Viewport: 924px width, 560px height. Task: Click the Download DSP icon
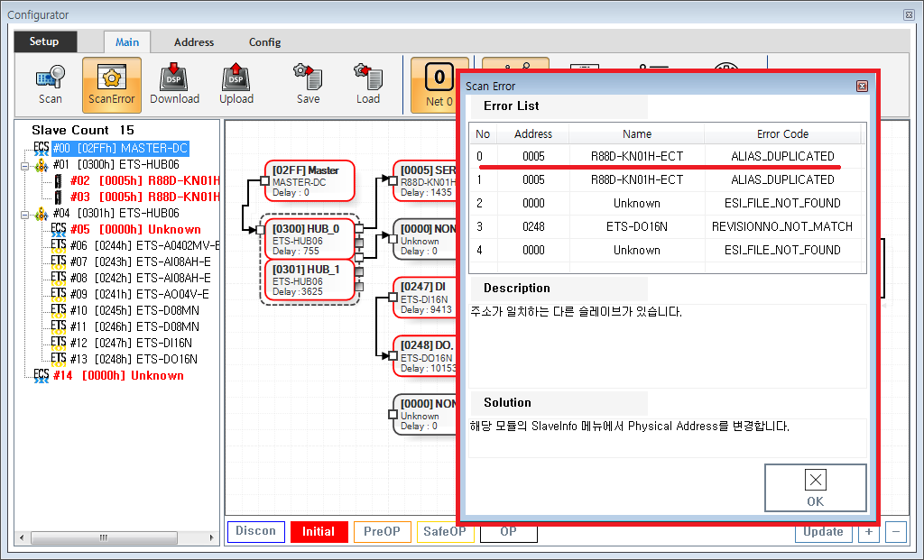(x=174, y=84)
